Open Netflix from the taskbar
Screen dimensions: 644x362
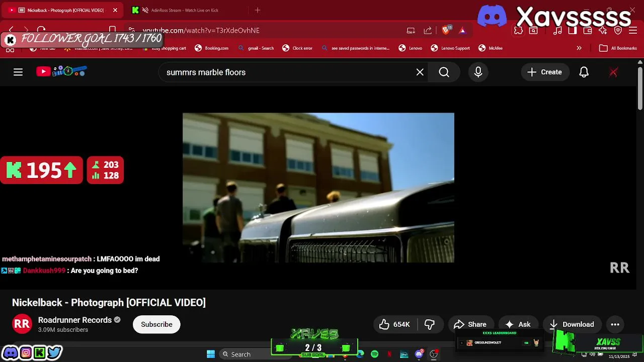pos(389,354)
